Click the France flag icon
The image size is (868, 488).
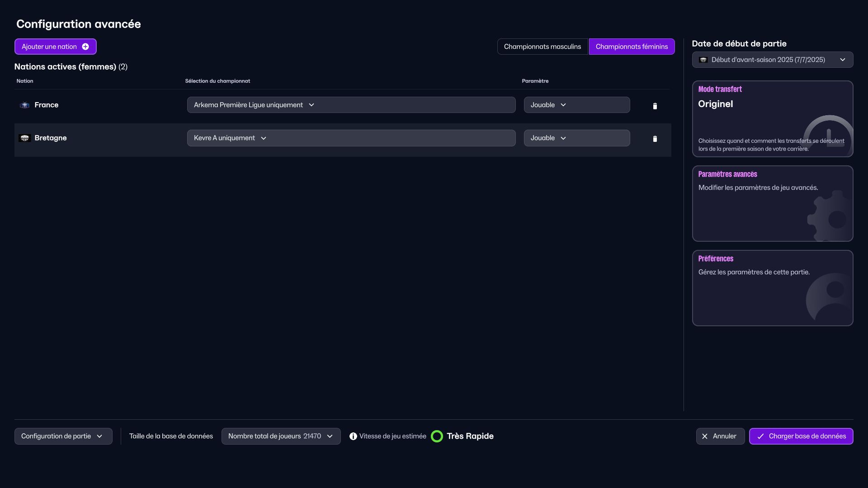coord(25,105)
